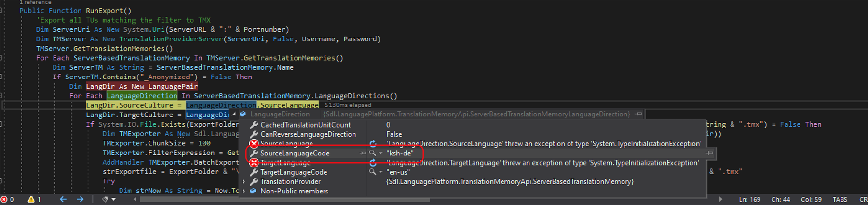
Task: Click the Ln: 169 line indicator
Action: [749, 199]
